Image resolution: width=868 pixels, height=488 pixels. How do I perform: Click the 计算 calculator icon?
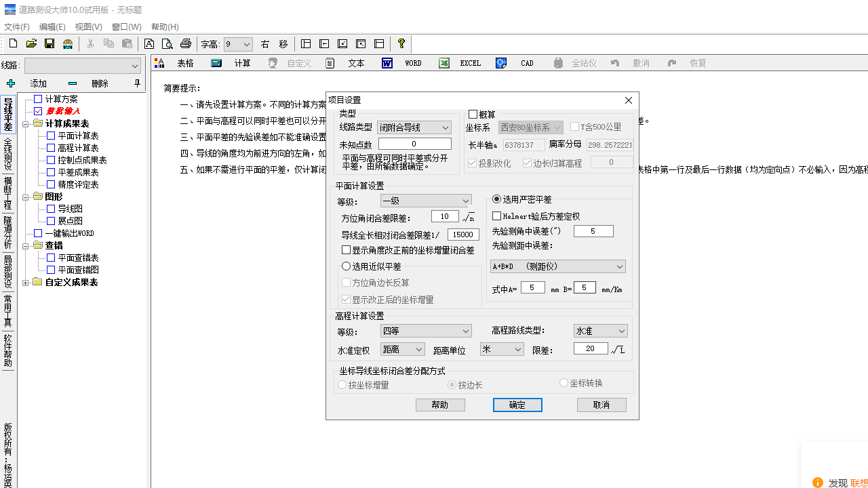[216, 63]
